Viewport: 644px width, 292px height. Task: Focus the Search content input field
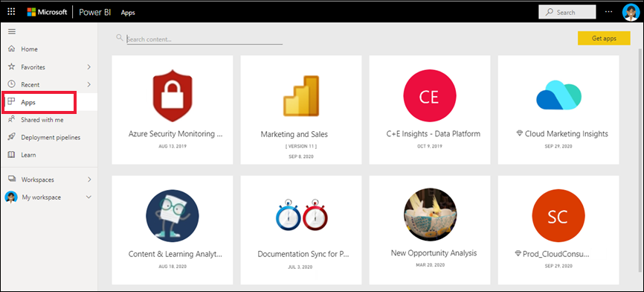click(x=205, y=39)
